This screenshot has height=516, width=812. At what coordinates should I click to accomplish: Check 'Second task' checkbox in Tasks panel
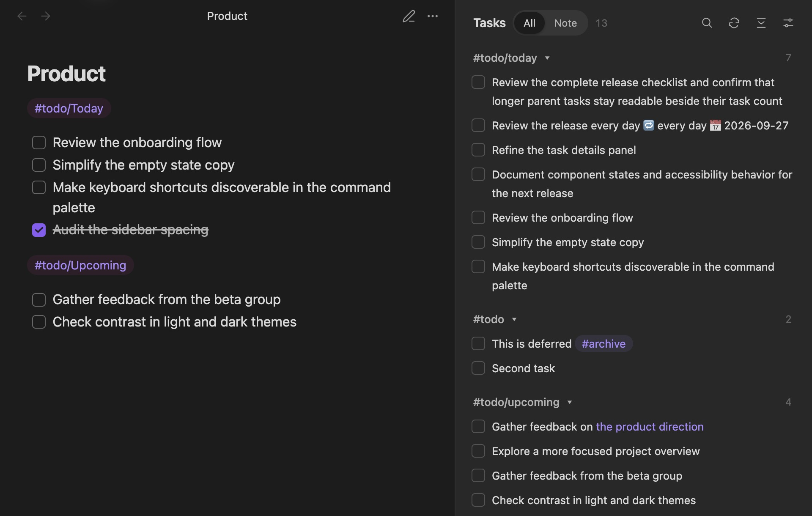478,368
